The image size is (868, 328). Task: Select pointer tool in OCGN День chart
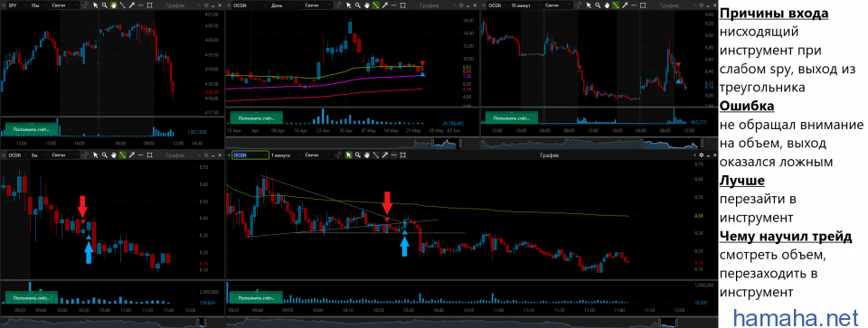[348, 5]
